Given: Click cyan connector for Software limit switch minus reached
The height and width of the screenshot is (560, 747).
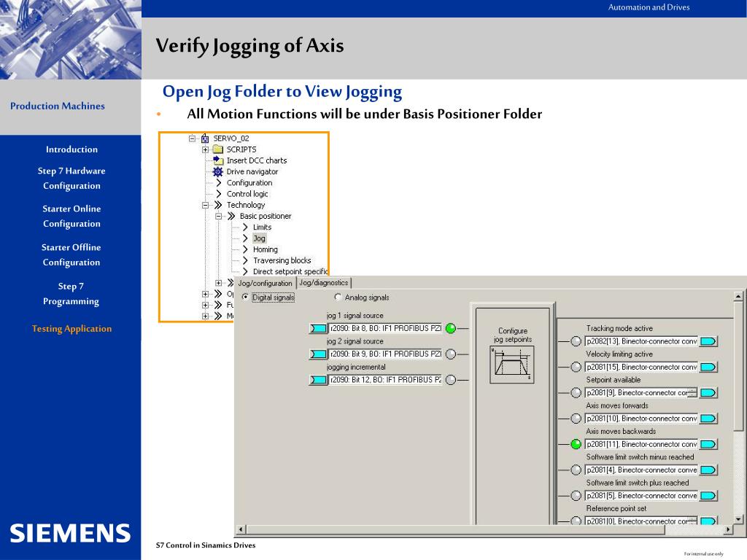Looking at the screenshot, I should click(708, 470).
